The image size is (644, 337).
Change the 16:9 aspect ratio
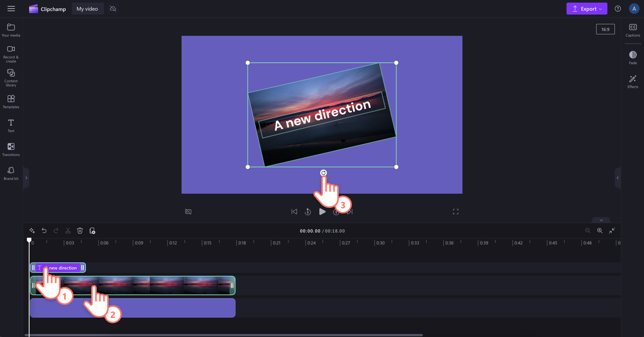(x=605, y=29)
